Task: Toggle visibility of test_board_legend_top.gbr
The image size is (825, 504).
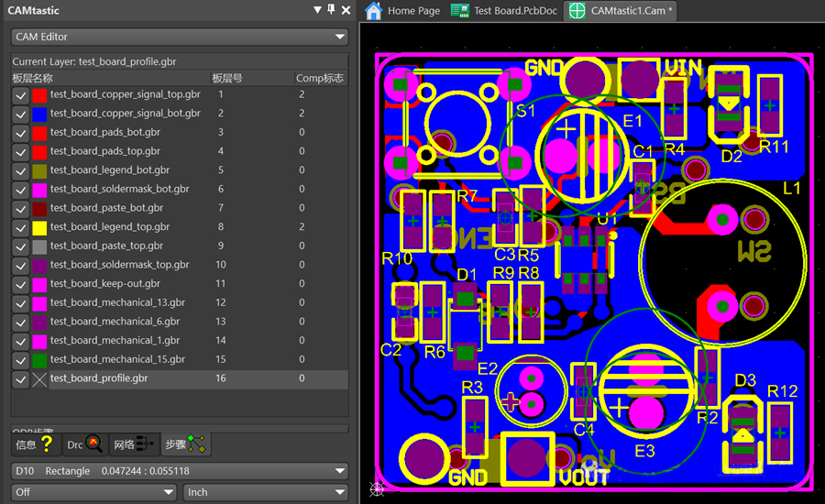Action: 20,227
